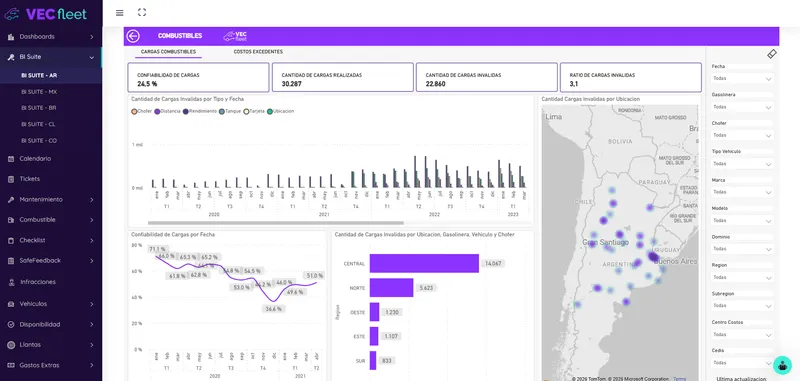Open the Tipo Vehiculo filter dropdown
The width and height of the screenshot is (800, 381).
[742, 164]
